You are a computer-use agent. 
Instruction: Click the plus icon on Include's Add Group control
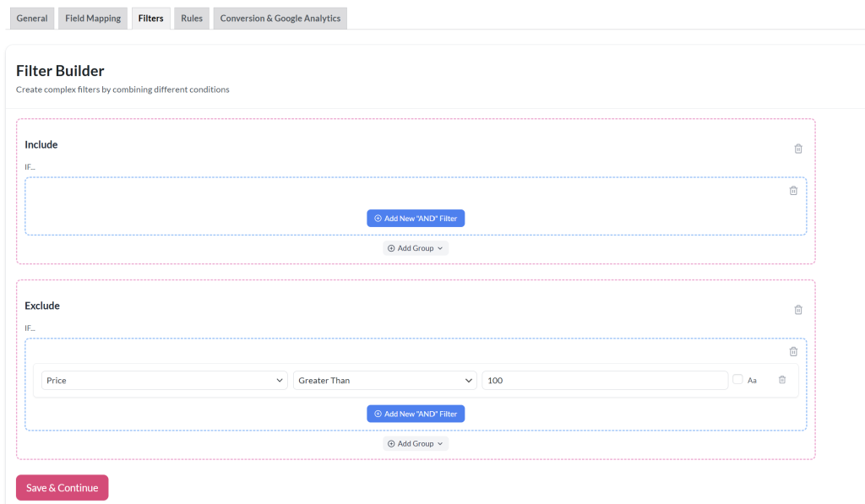tap(391, 247)
